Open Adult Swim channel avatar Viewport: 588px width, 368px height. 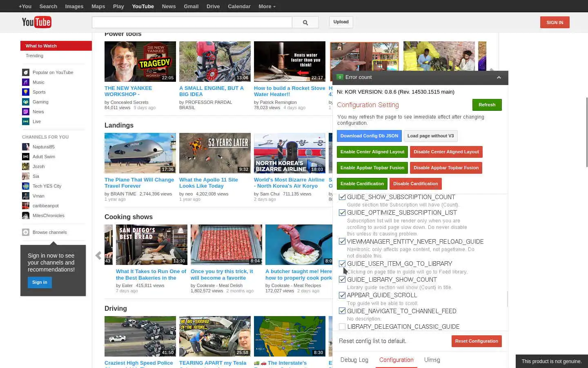(26, 157)
